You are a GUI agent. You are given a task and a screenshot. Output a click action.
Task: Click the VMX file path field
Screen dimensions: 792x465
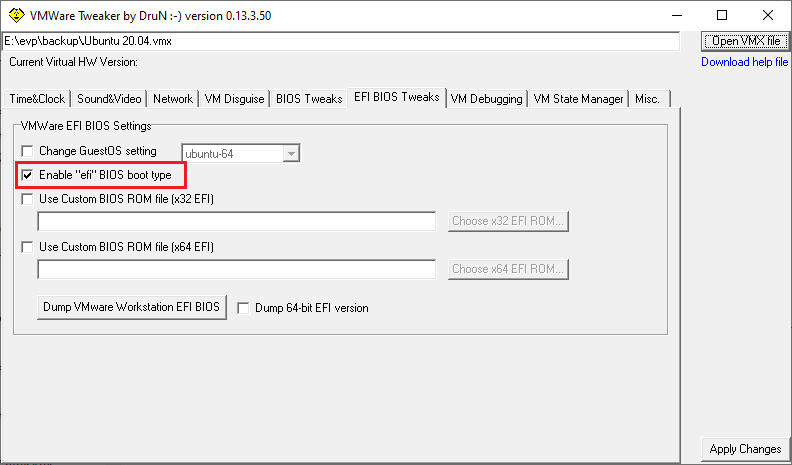[x=340, y=41]
